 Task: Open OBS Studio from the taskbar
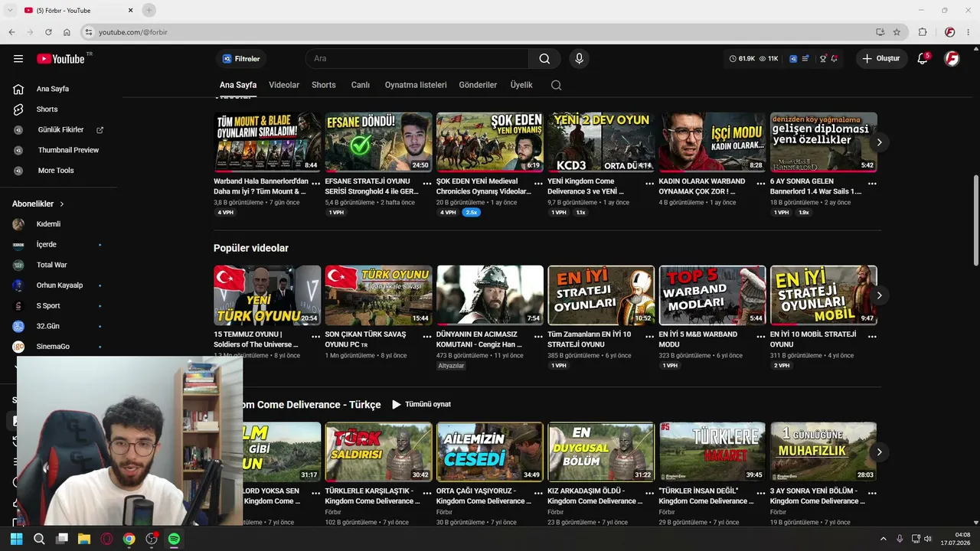tap(152, 539)
